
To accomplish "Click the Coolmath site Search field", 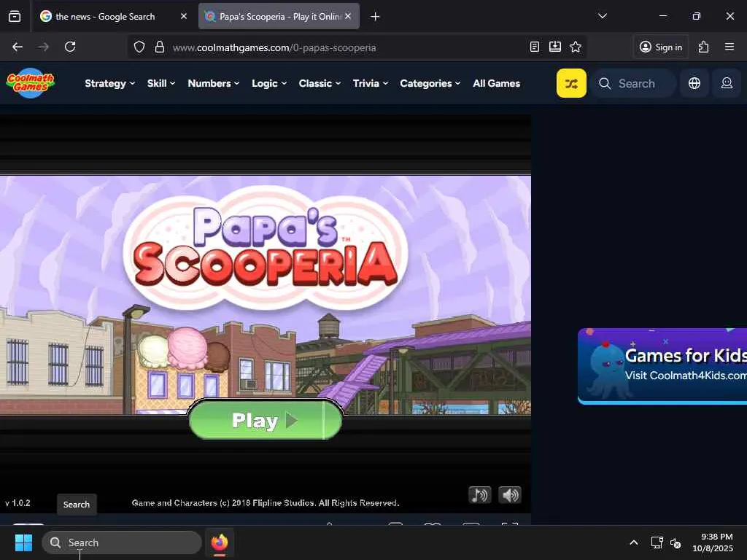I will (x=634, y=83).
